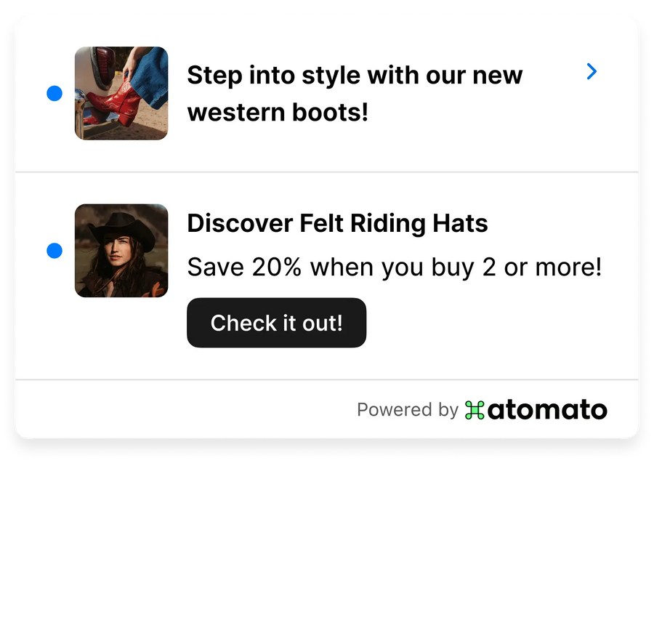654x644 pixels.
Task: Select the "Step into style with our new" headline
Action: (x=355, y=76)
